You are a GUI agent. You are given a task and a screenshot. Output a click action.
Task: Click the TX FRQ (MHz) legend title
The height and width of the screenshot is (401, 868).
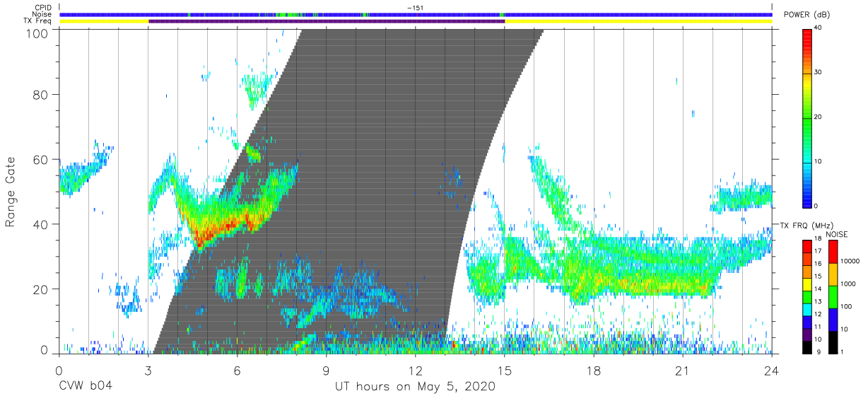(807, 225)
